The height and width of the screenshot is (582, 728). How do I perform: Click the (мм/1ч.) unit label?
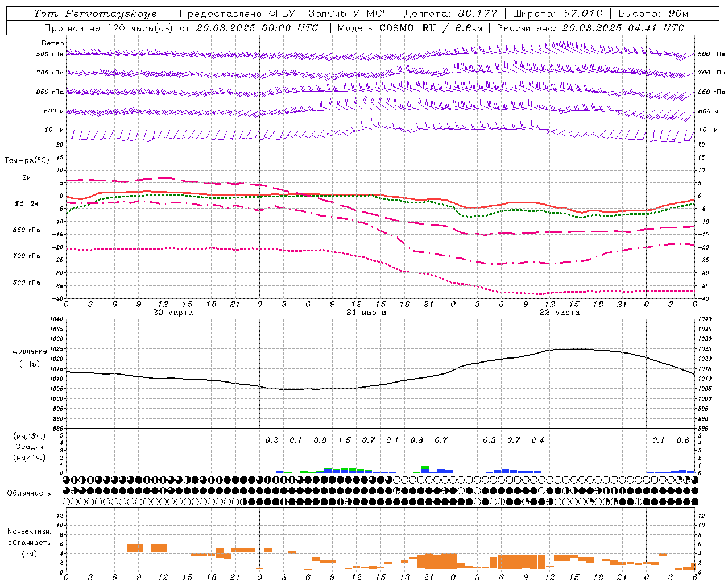30,458
